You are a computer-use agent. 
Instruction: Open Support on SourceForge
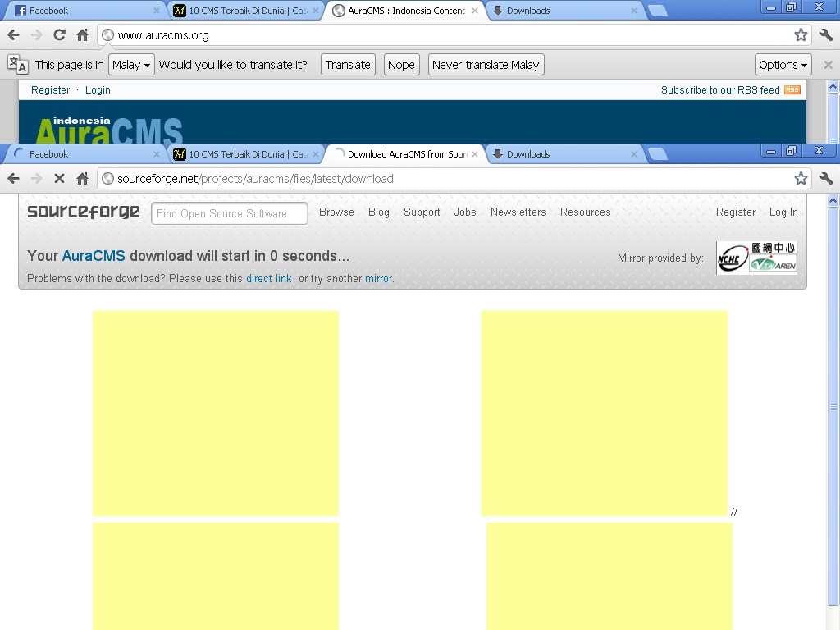(x=422, y=212)
